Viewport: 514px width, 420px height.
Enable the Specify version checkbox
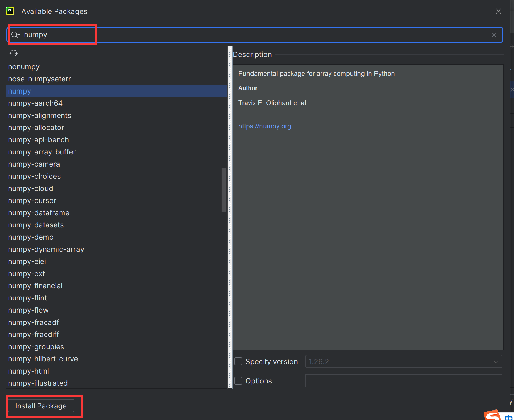(x=238, y=361)
